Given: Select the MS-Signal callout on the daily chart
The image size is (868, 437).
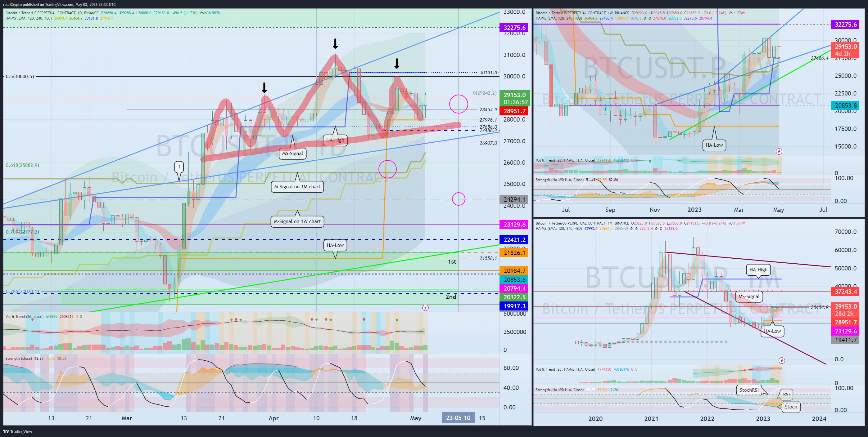Looking at the screenshot, I should pos(292,154).
